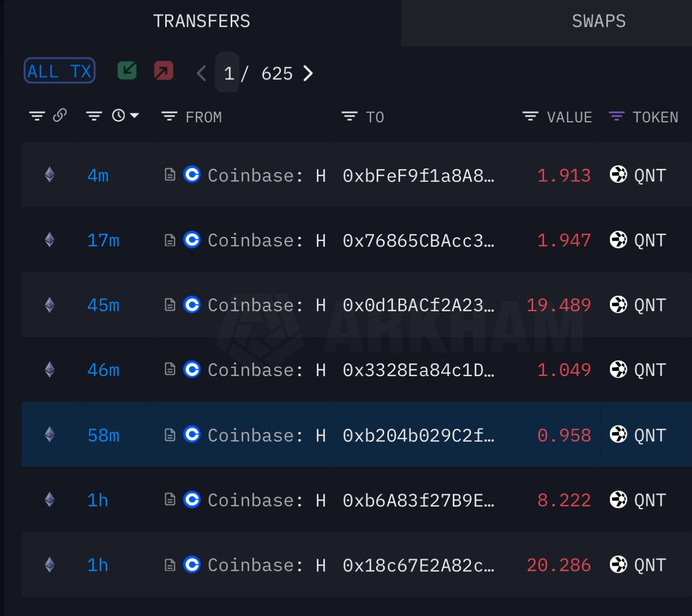Switch to the TRANSFERS tab
The width and height of the screenshot is (692, 616).
click(x=202, y=22)
